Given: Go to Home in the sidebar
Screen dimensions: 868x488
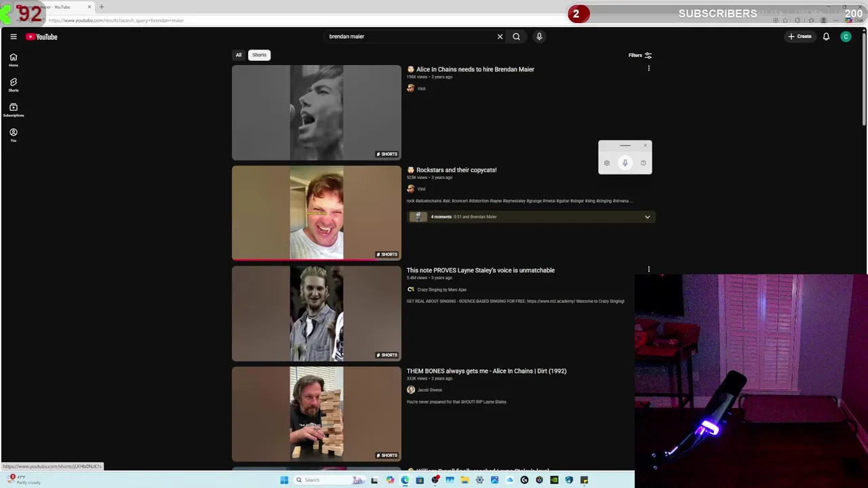Looking at the screenshot, I should click(14, 60).
